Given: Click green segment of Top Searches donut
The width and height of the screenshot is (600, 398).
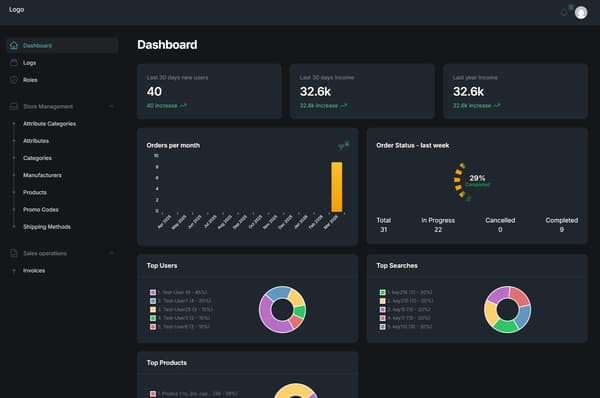Looking at the screenshot, I should point(505,326).
